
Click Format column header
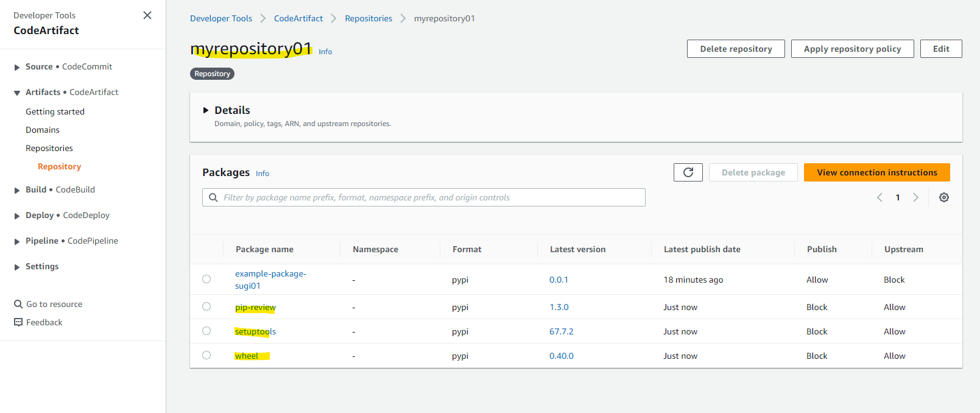tap(467, 249)
